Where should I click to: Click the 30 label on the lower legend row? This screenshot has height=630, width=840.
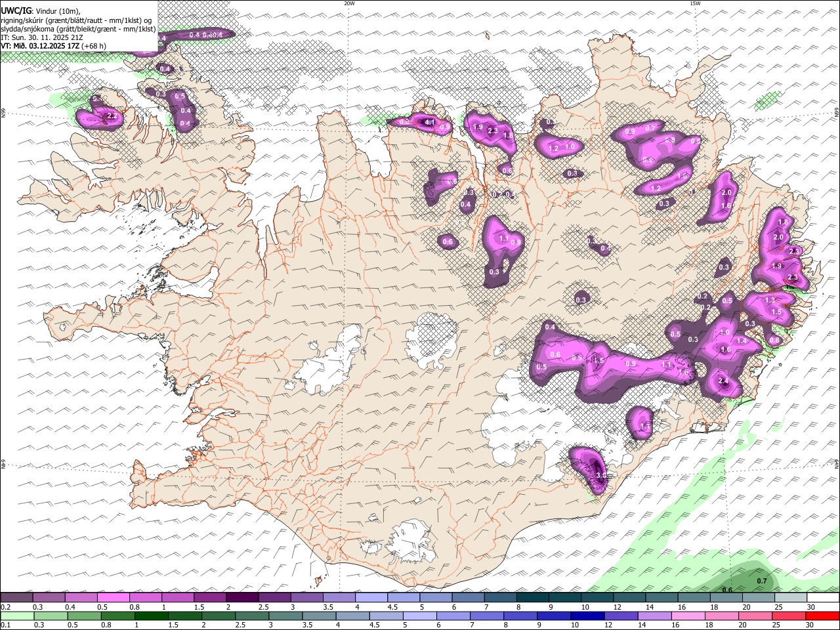click(811, 625)
